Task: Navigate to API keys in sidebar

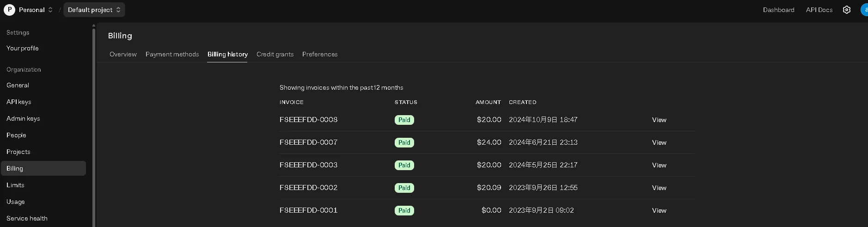Action: pyautogui.click(x=19, y=102)
